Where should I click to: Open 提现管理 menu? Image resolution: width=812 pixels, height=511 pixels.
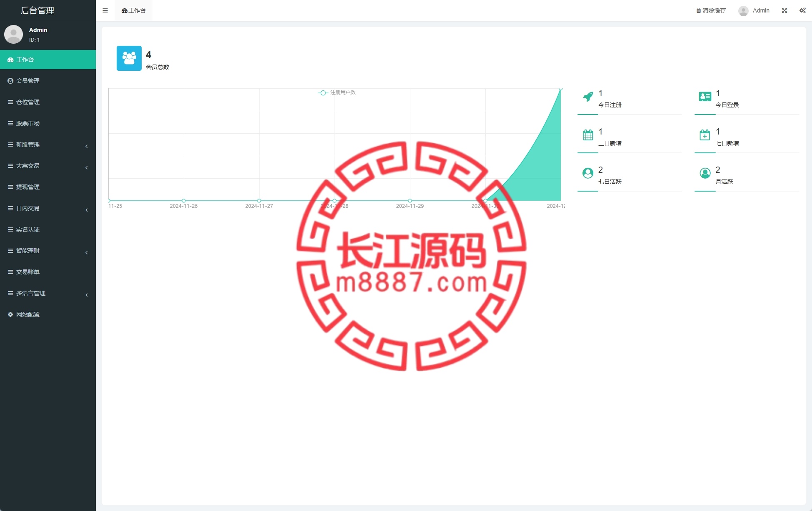point(48,187)
